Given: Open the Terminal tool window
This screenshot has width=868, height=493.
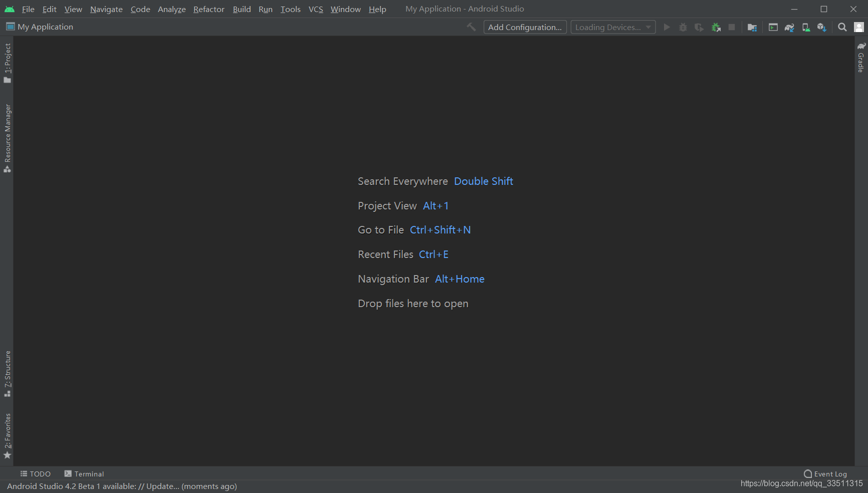Looking at the screenshot, I should pos(84,474).
